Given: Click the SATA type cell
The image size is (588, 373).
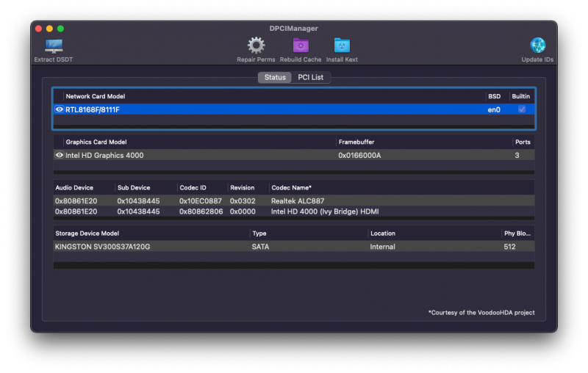Looking at the screenshot, I should [x=260, y=247].
